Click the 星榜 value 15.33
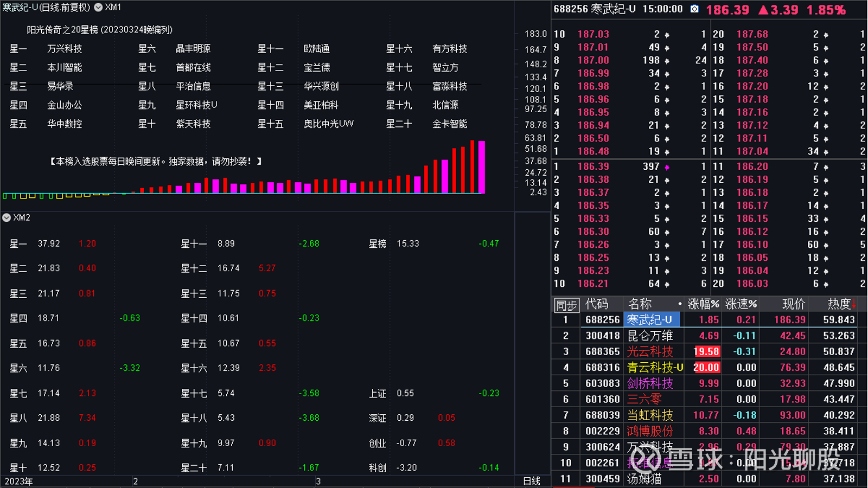 [x=408, y=244]
